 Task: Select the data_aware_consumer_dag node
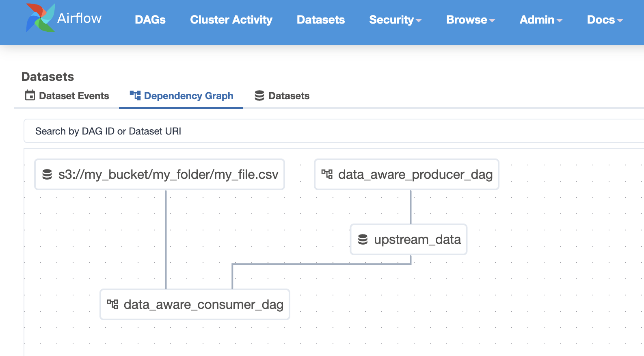[195, 304]
